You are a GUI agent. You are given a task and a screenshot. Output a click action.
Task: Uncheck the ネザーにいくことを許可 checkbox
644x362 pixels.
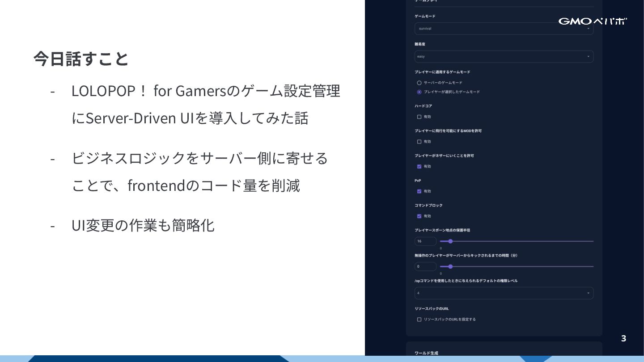click(419, 167)
